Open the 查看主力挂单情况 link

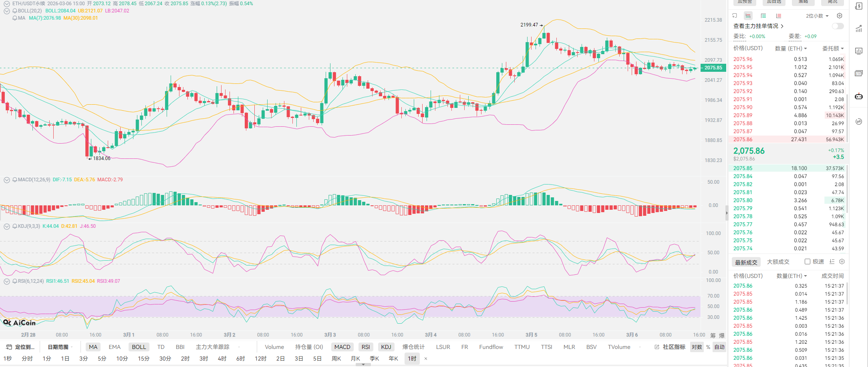point(758,26)
